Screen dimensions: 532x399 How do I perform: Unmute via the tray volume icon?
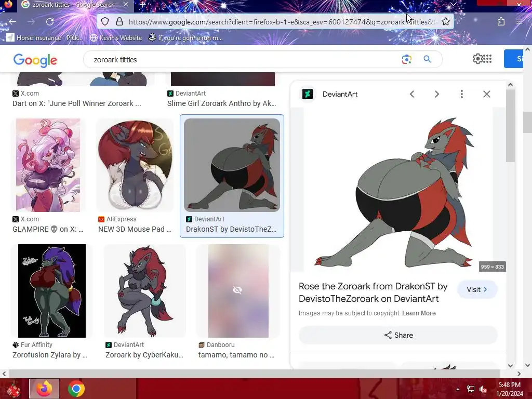483,389
